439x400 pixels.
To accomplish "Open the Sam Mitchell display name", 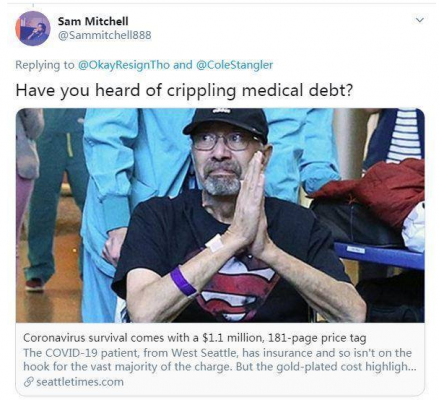I will (x=93, y=21).
